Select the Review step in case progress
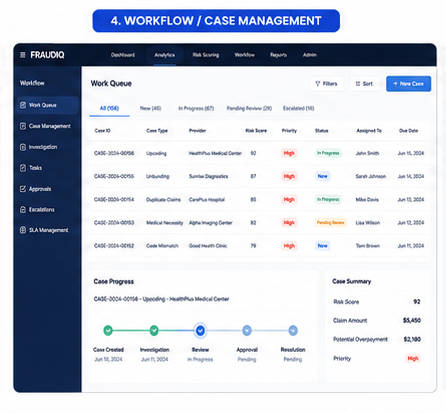 click(x=200, y=330)
